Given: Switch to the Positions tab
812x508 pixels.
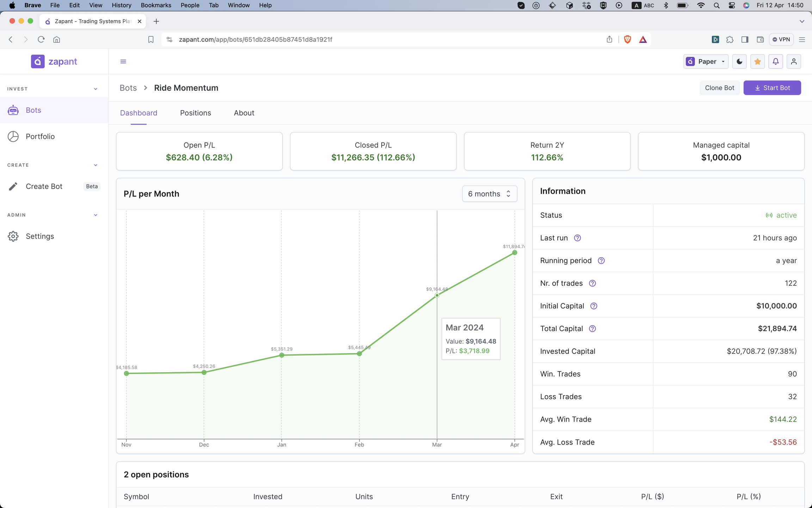Looking at the screenshot, I should (195, 113).
